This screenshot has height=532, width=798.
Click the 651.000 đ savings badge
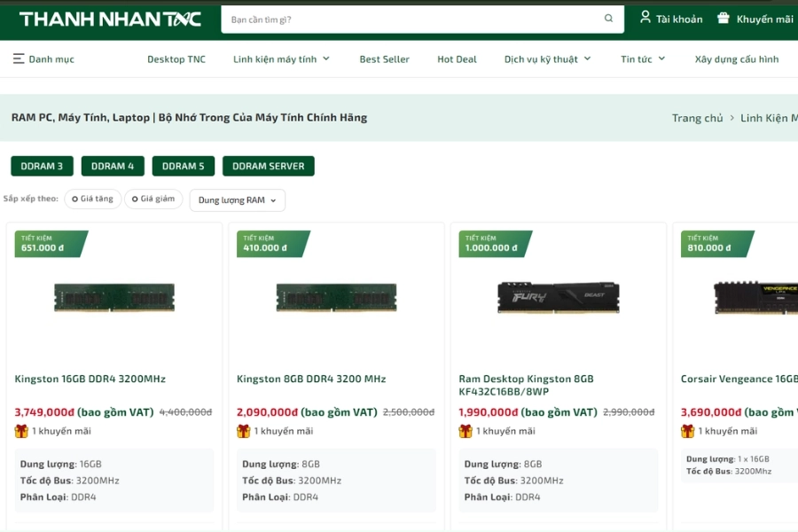tap(51, 244)
